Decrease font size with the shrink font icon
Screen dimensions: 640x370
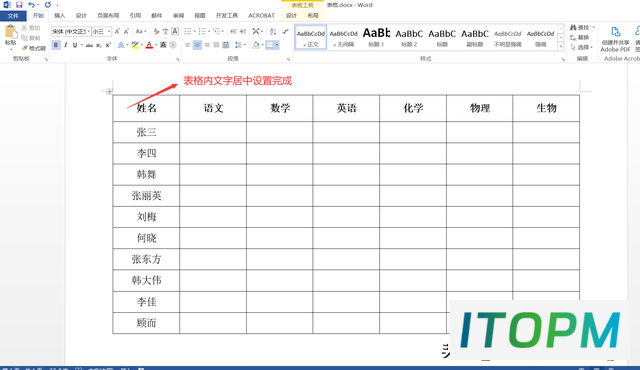coord(126,31)
